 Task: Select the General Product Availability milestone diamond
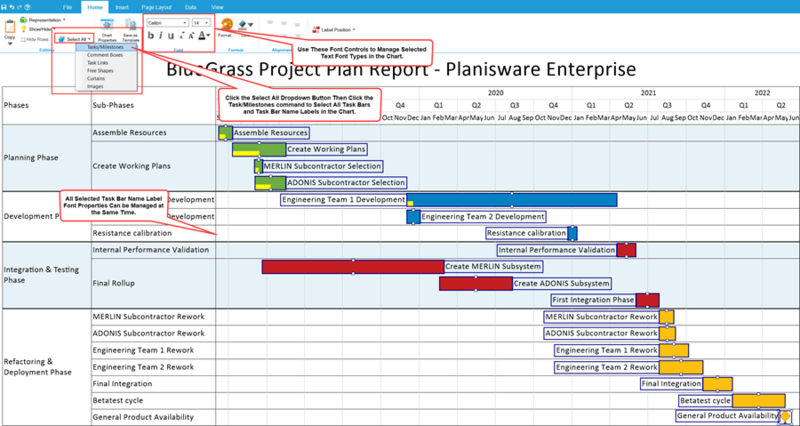(x=785, y=417)
